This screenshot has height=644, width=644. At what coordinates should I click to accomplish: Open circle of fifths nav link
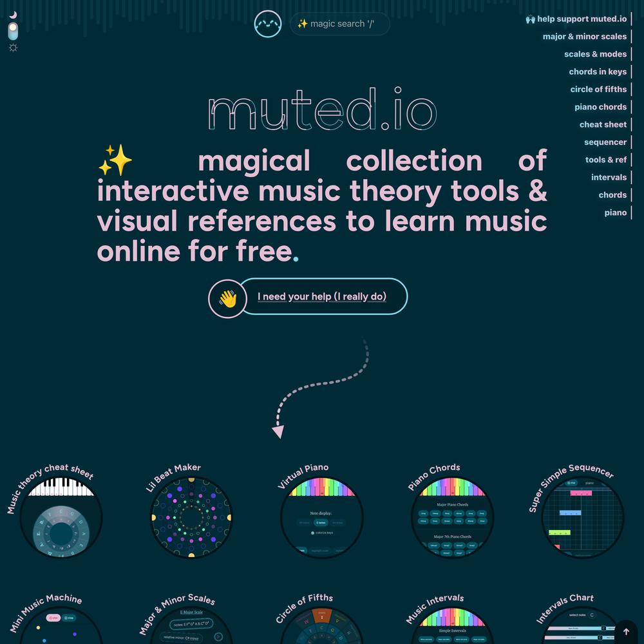click(598, 90)
